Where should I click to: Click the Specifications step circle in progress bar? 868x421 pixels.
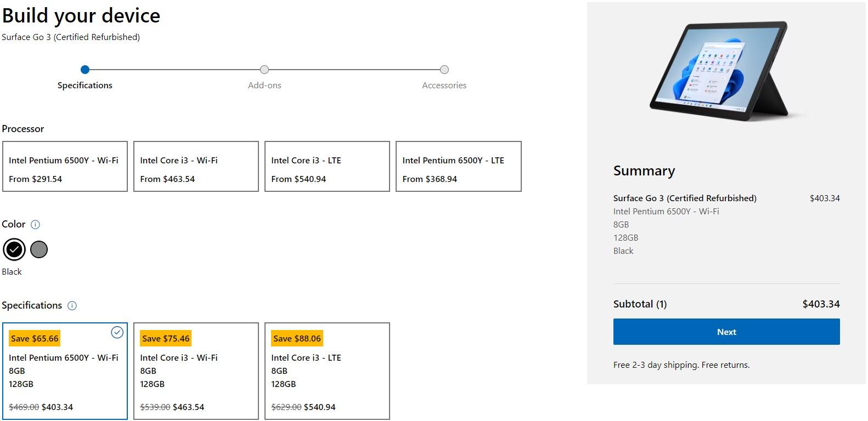(84, 70)
